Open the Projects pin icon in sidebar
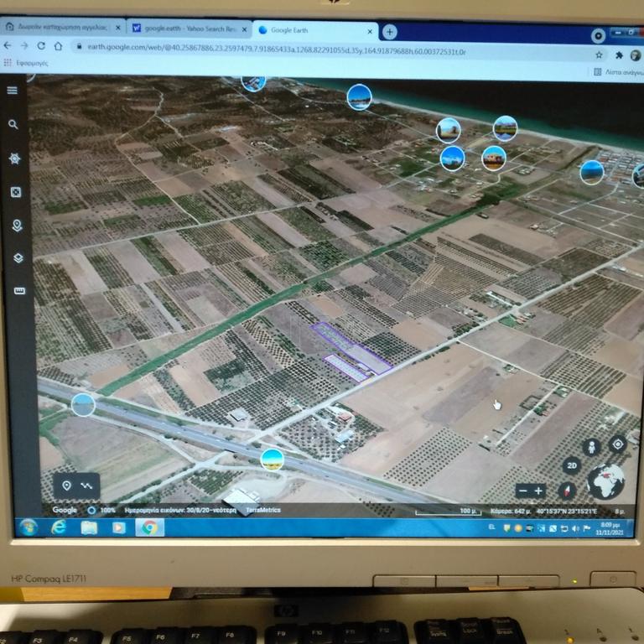This screenshot has height=644, width=644. [17, 226]
